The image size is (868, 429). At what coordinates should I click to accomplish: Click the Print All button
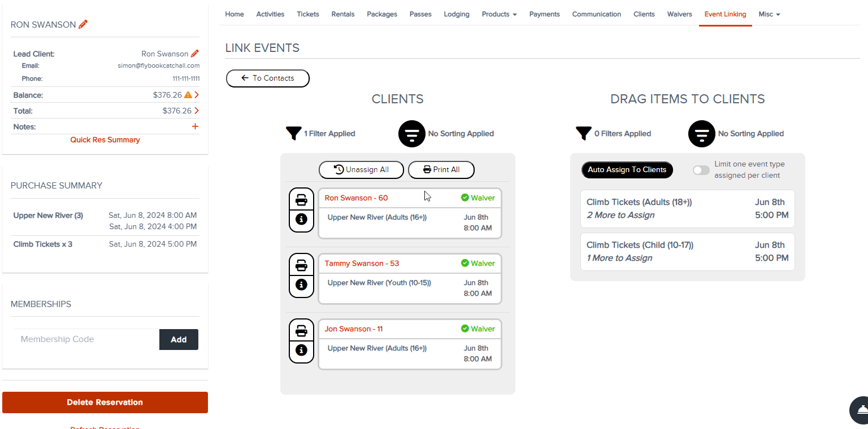click(x=441, y=170)
